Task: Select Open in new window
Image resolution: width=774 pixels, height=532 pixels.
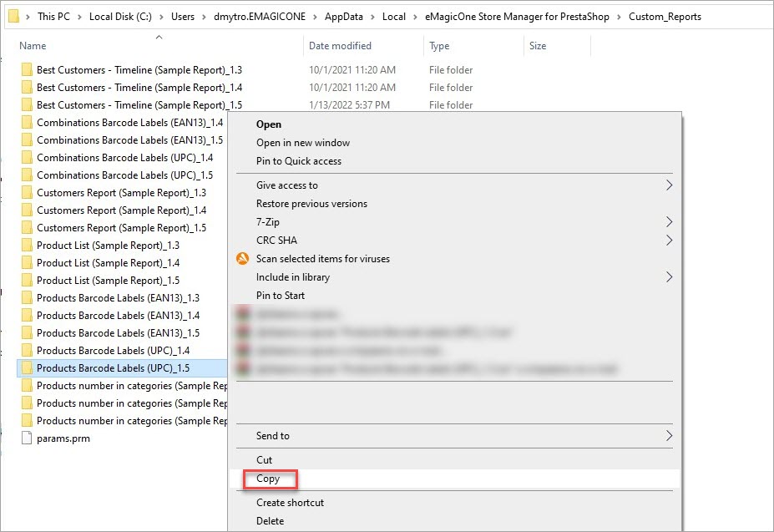Action: 302,143
